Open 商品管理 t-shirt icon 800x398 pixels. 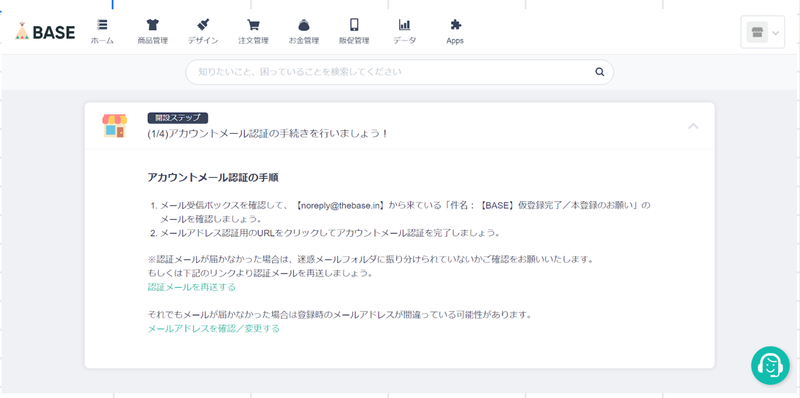point(152,24)
